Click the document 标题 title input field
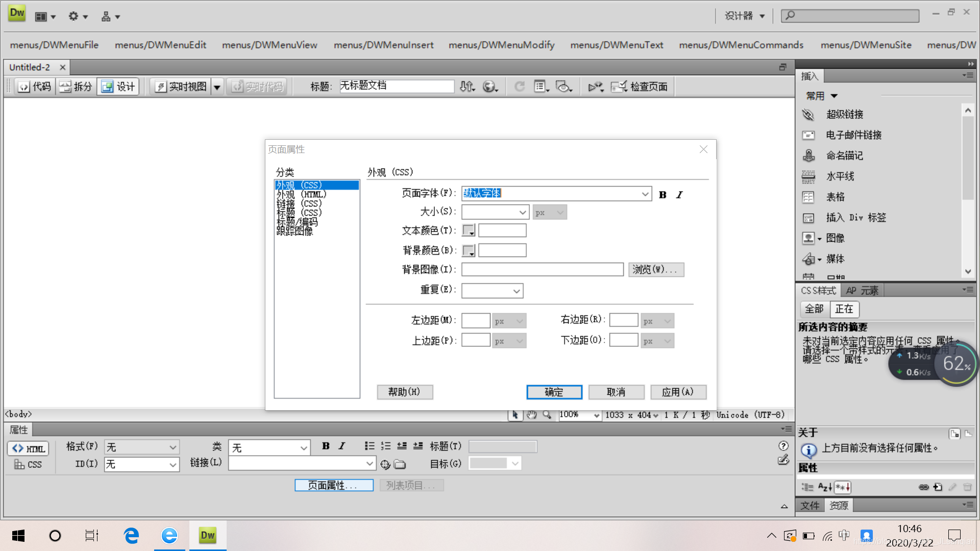980x551 pixels. pyautogui.click(x=397, y=86)
